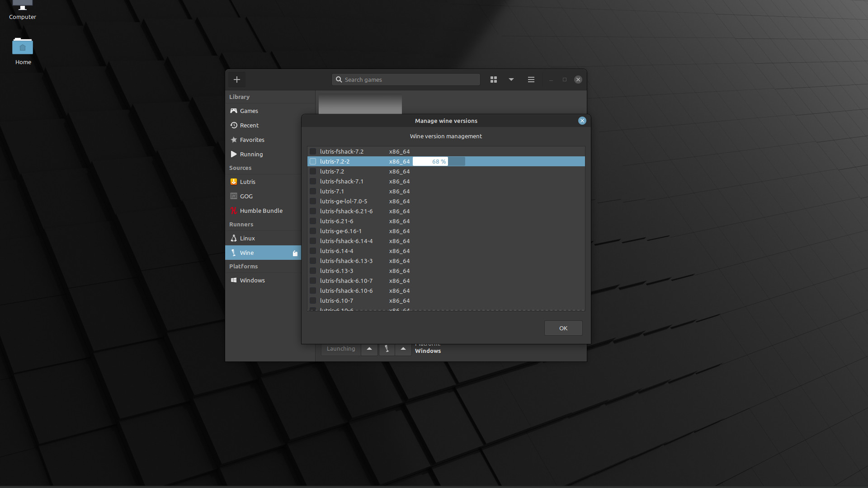Click the game cover thumbnail
868x488 pixels.
tap(360, 104)
